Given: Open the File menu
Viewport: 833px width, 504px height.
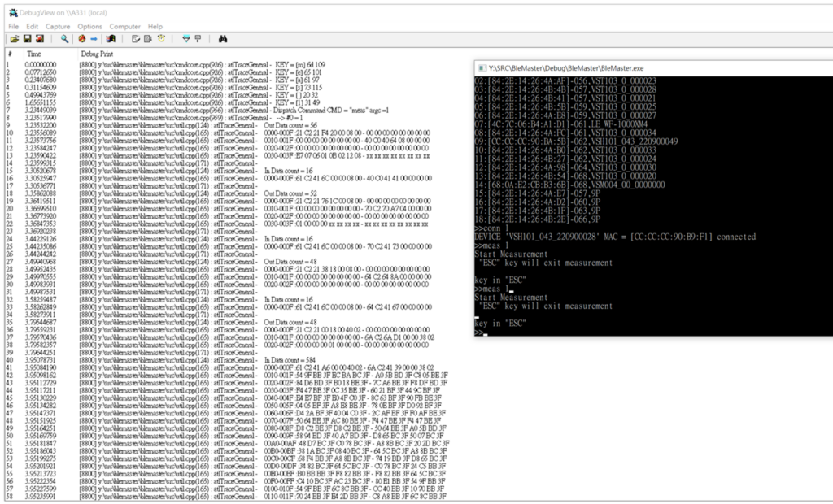Looking at the screenshot, I should click(x=14, y=26).
